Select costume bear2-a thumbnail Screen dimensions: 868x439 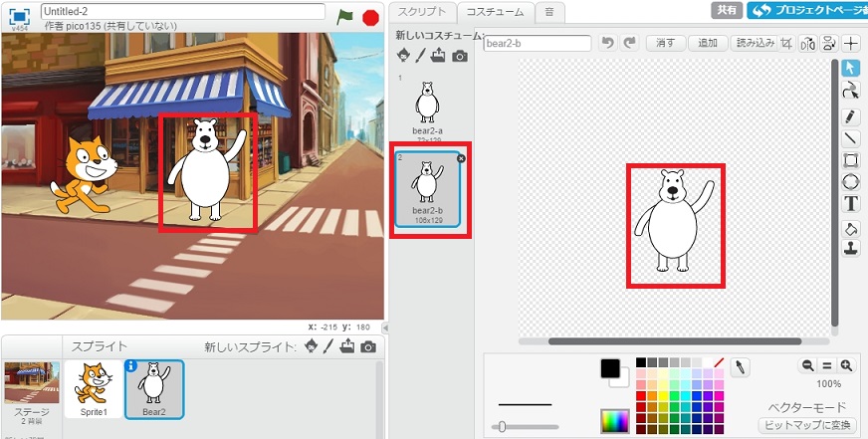427,107
